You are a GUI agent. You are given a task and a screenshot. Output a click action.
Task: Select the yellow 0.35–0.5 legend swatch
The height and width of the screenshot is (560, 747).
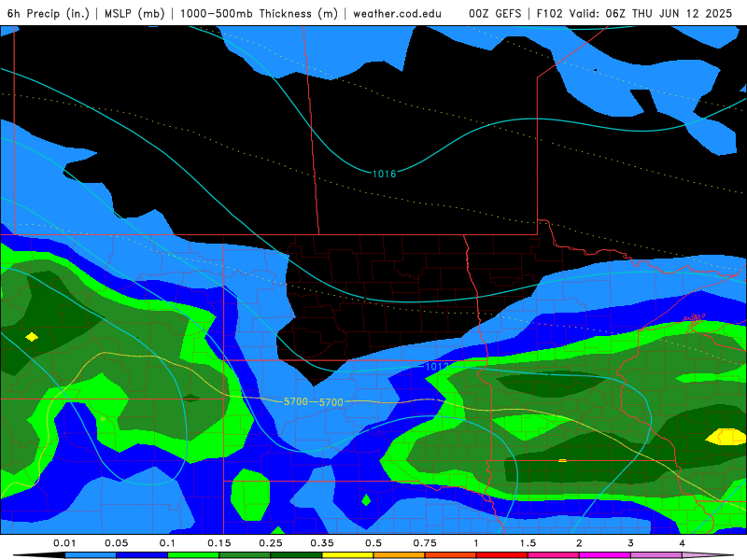tap(347, 555)
